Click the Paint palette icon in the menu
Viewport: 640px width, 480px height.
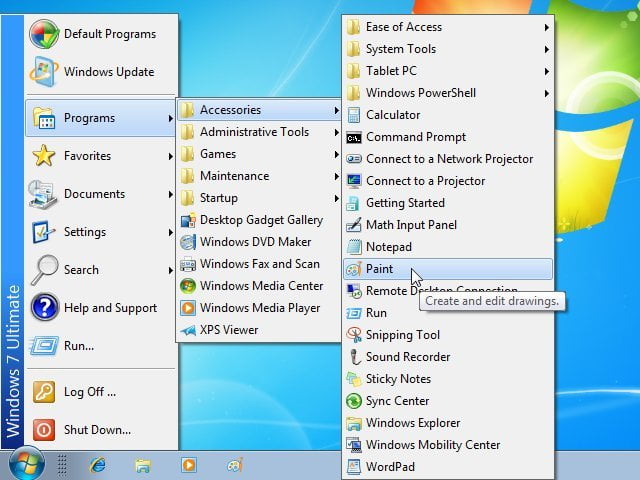pos(354,269)
